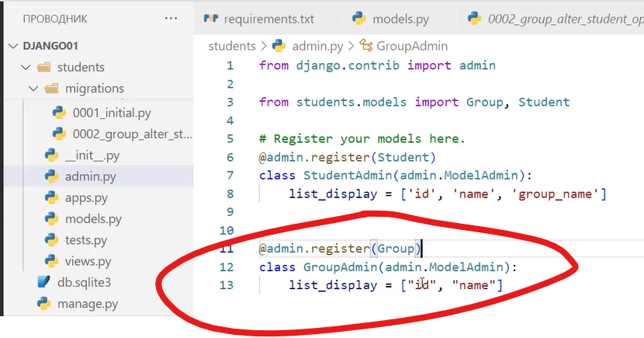
Task: Click the requirements.txt tab file icon
Action: click(209, 18)
